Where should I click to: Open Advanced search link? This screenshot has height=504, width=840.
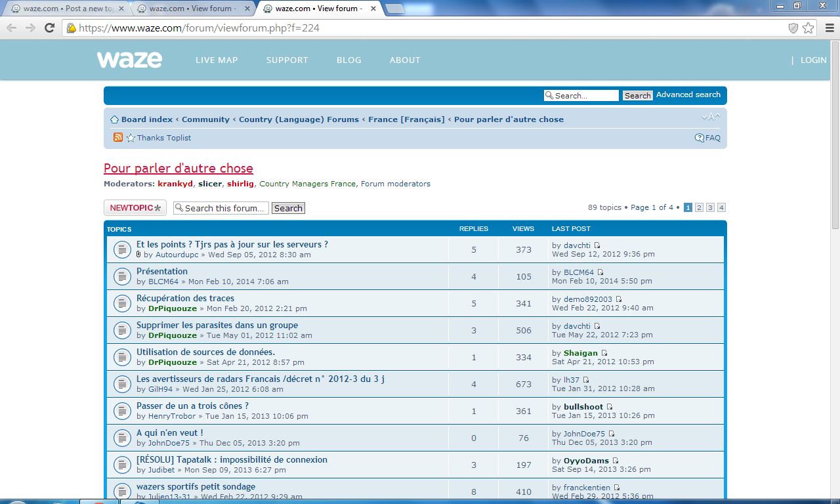point(688,94)
